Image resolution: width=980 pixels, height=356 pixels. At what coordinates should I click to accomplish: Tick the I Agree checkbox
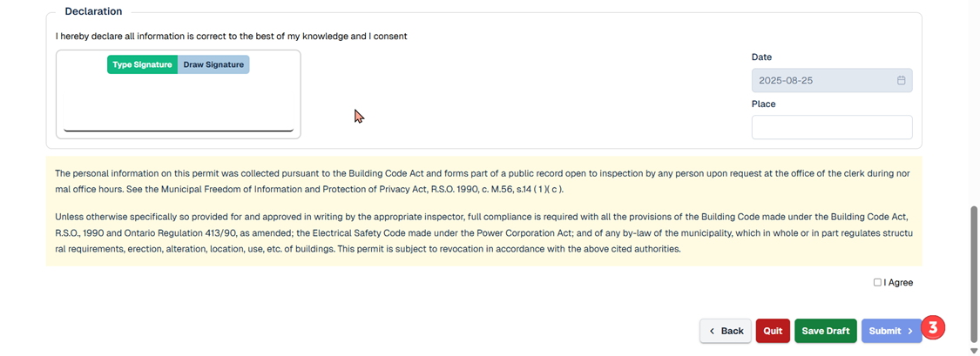(x=877, y=282)
